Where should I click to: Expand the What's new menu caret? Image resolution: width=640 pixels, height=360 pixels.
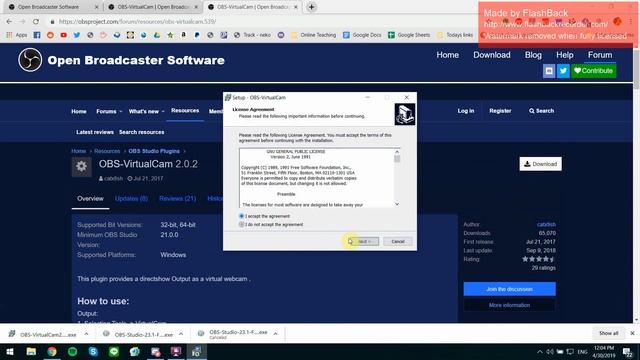click(163, 111)
